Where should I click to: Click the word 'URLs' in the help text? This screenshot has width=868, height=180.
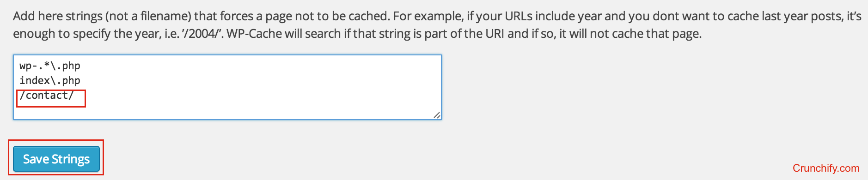[x=519, y=16]
